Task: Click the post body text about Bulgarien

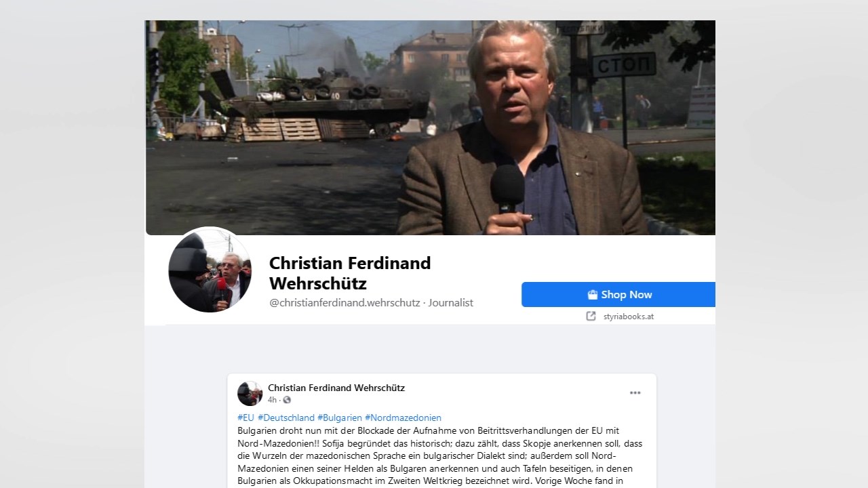Action: pyautogui.click(x=440, y=455)
